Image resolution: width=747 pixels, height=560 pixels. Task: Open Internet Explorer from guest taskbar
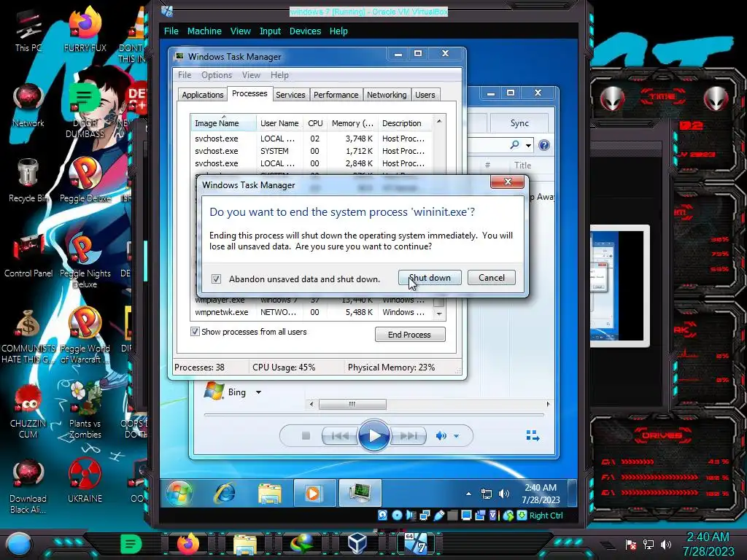[x=225, y=492]
